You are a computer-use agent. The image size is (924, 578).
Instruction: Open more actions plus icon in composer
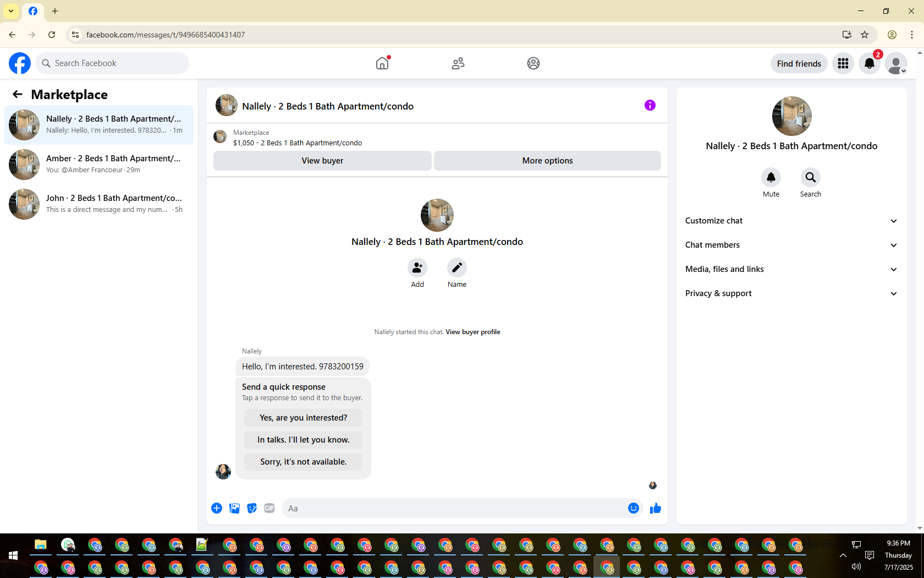click(217, 508)
